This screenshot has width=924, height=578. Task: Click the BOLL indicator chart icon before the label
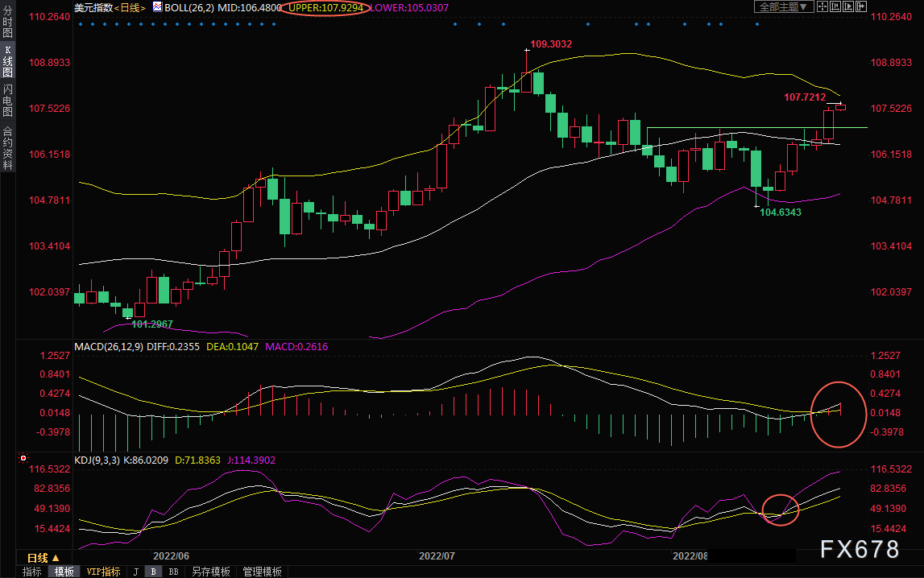157,6
